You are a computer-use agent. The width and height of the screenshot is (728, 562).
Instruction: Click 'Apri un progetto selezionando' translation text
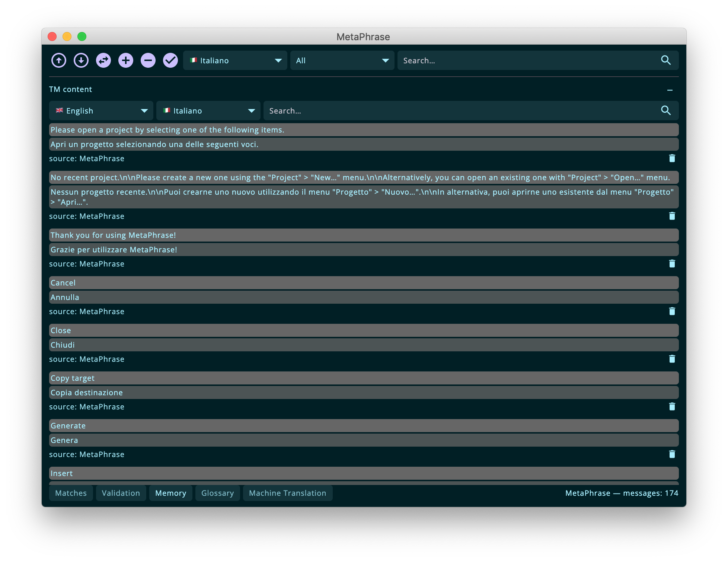coord(364,144)
